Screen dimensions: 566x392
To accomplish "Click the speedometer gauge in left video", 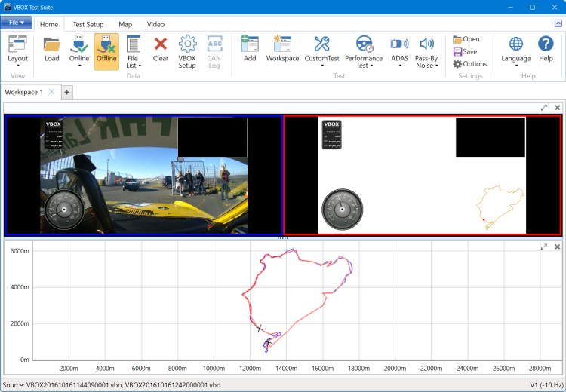I will click(65, 210).
